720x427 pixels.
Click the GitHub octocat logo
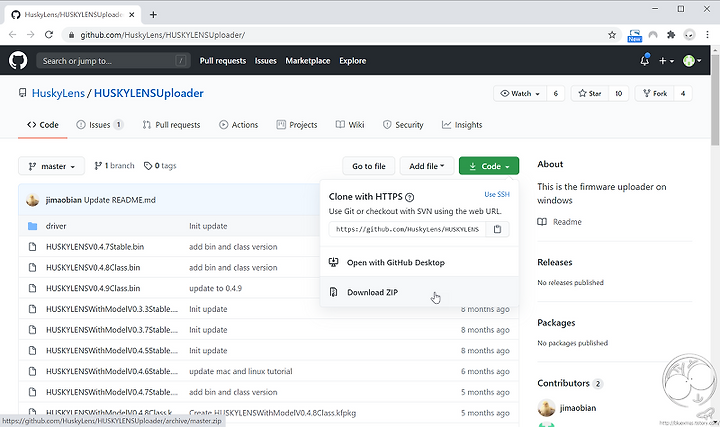click(x=18, y=61)
